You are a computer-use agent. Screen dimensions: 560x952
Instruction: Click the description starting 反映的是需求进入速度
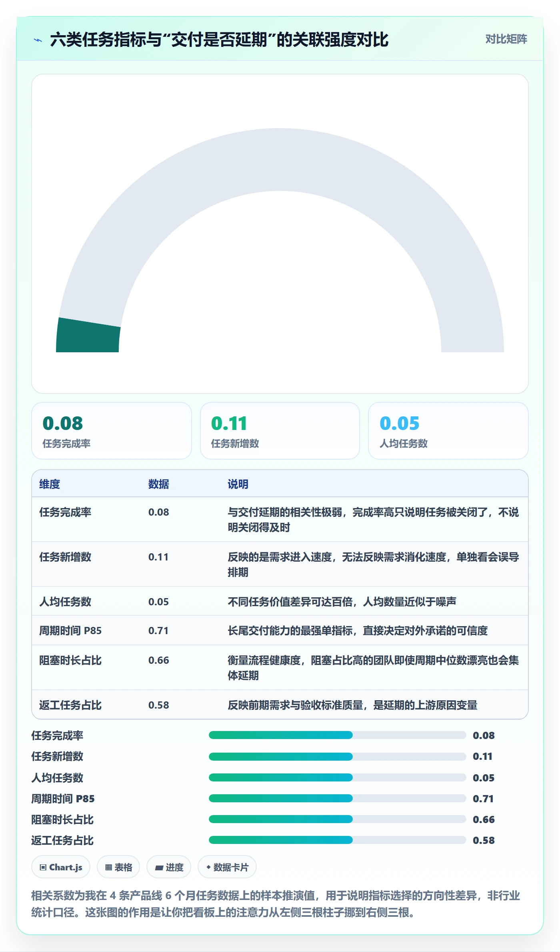(x=373, y=564)
